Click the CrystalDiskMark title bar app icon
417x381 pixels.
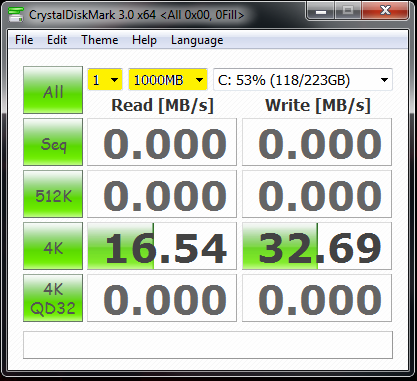[x=16, y=14]
